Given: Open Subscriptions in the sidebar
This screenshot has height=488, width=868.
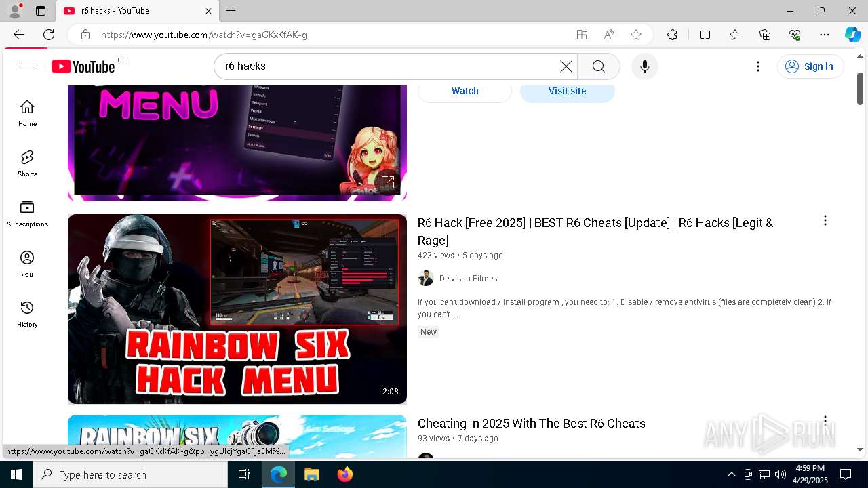Looking at the screenshot, I should [x=27, y=213].
